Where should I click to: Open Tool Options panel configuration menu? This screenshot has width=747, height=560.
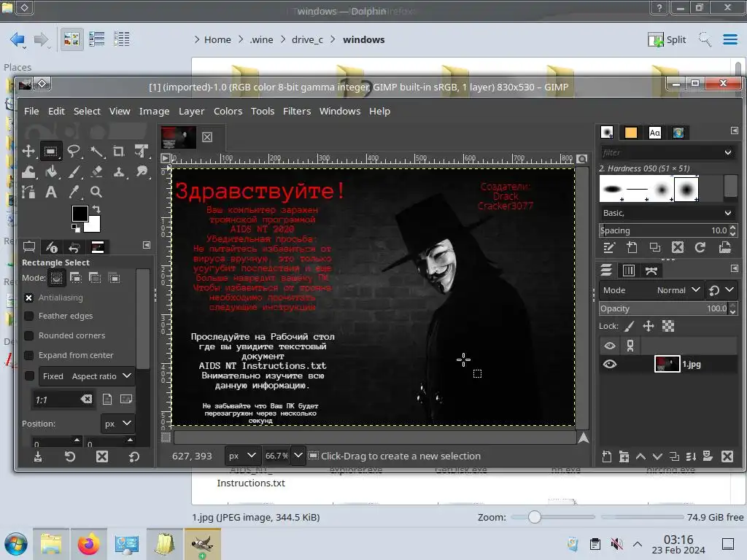147,245
